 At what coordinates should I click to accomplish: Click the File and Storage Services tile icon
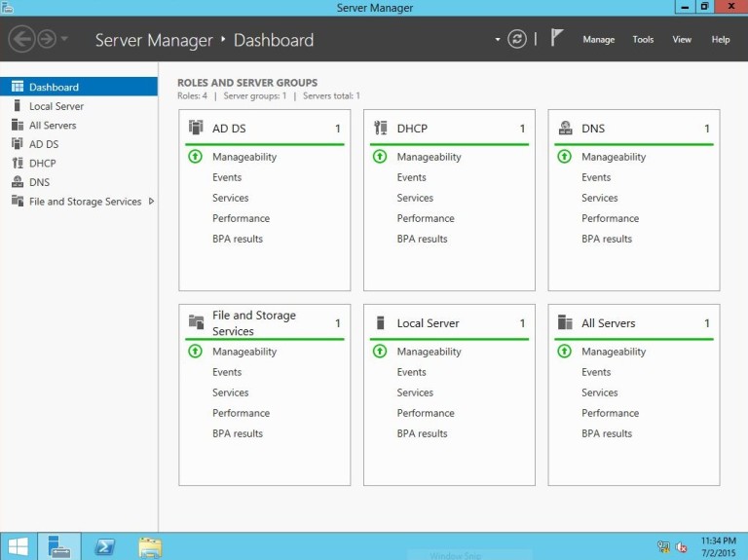click(x=196, y=322)
